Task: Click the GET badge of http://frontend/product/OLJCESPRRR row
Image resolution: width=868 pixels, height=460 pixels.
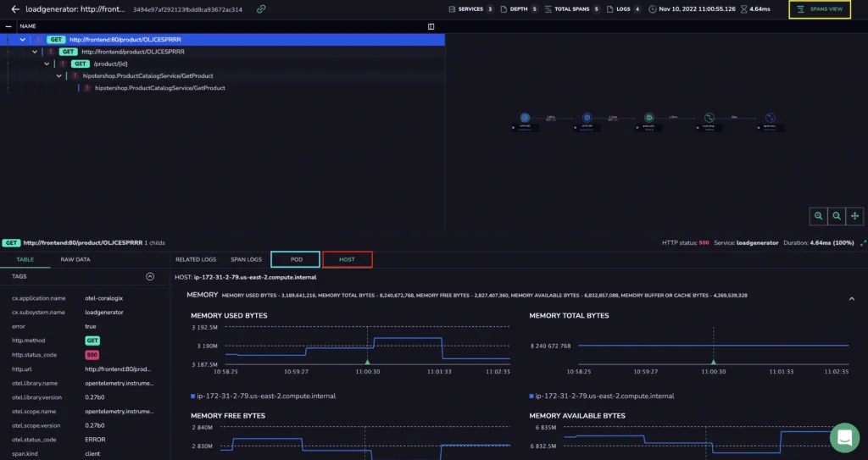Action: tap(68, 52)
